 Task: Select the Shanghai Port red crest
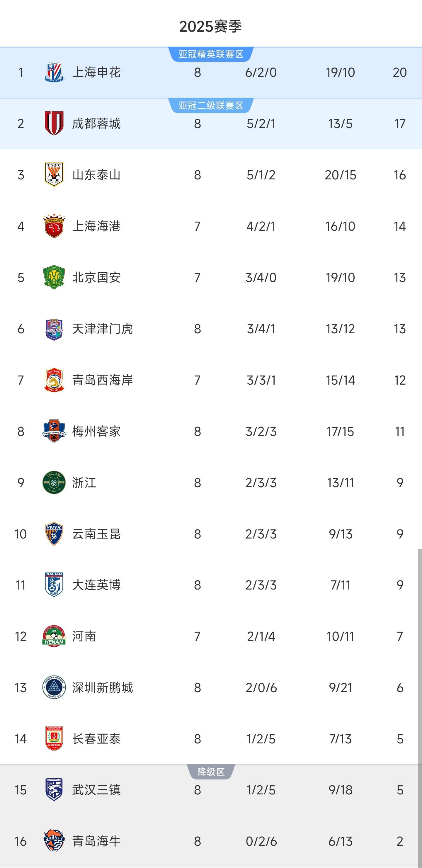[x=54, y=226]
